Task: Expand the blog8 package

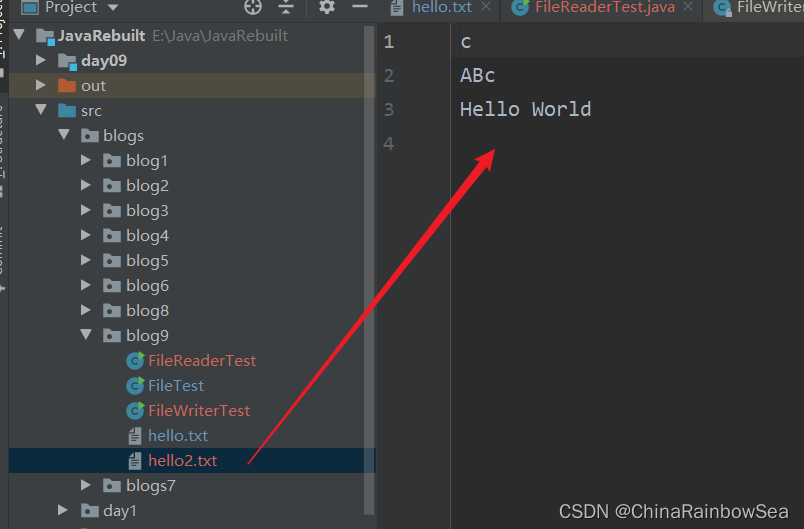Action: (x=86, y=310)
